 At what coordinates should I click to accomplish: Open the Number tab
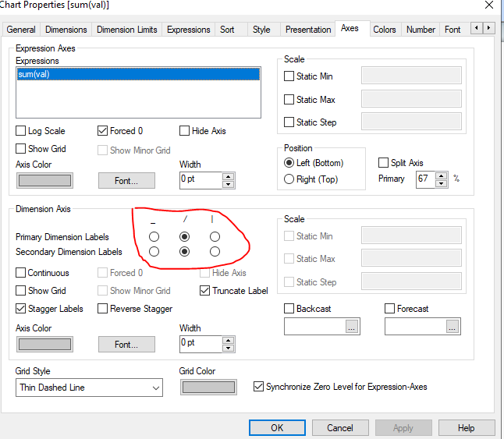point(421,30)
